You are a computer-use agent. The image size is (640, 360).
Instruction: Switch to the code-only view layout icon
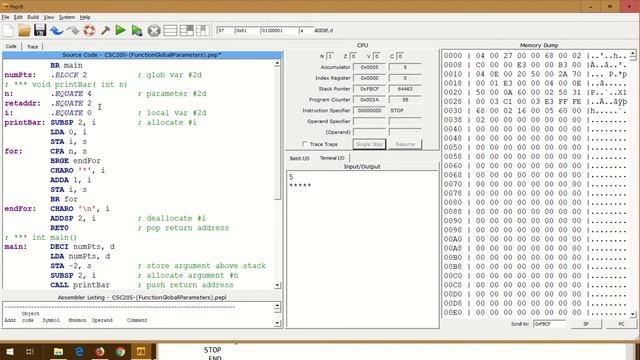coord(170,31)
